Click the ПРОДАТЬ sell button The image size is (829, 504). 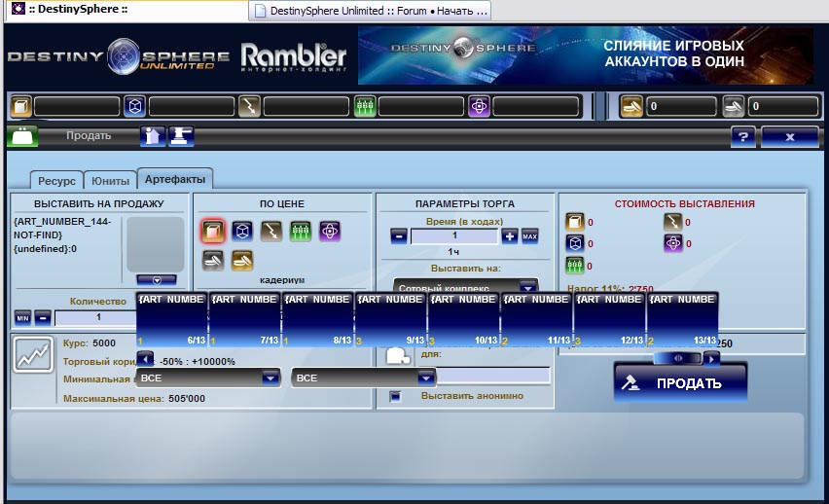(x=680, y=383)
